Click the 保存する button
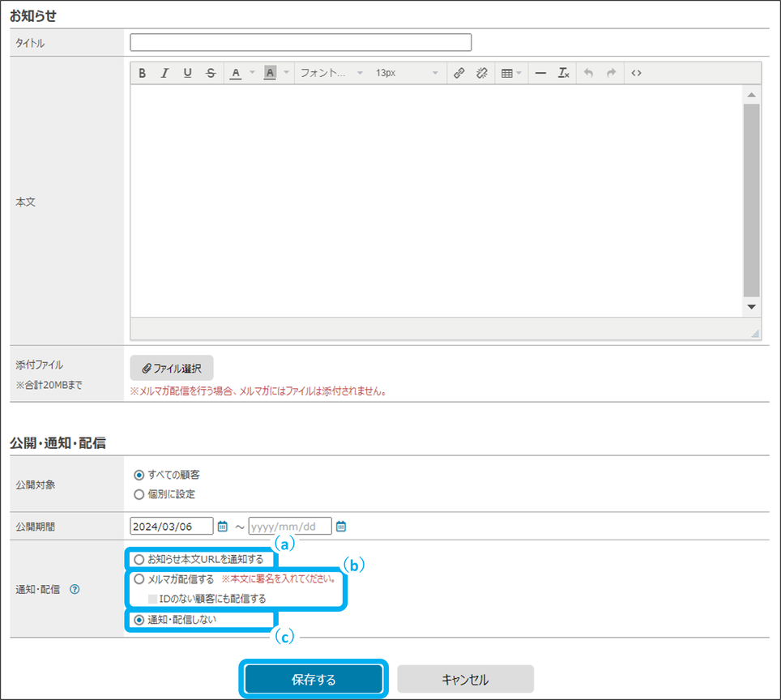The image size is (781, 700). [314, 679]
